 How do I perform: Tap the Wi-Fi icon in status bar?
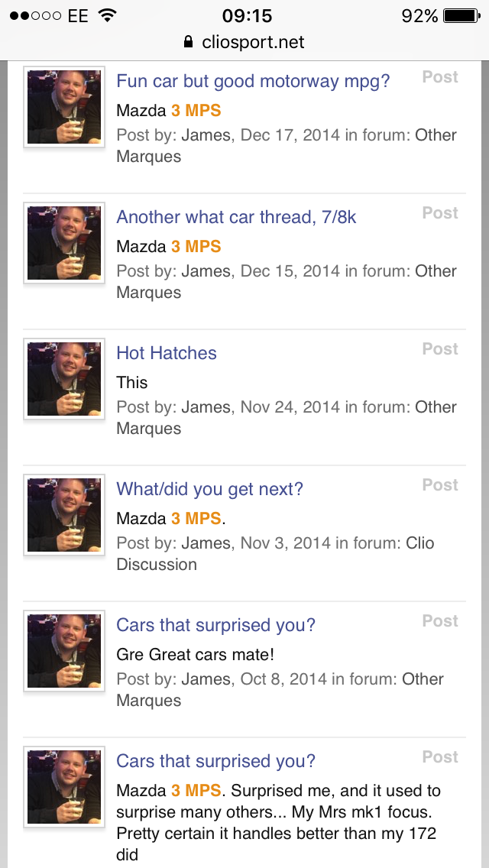pyautogui.click(x=108, y=15)
